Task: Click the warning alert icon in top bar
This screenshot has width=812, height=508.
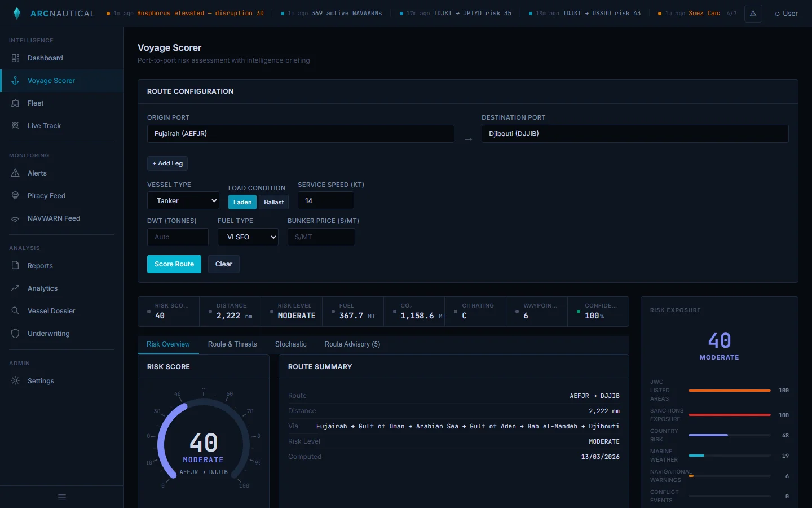Action: coord(753,14)
